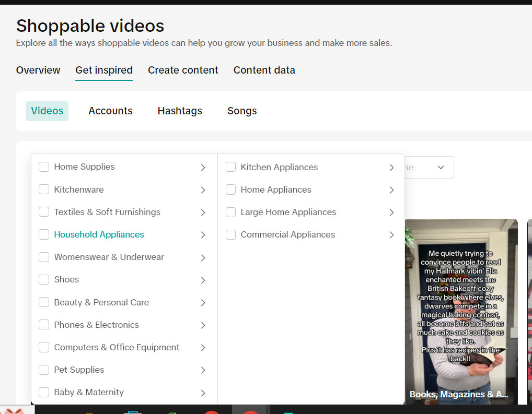Open the Womenswear & Underwear submenu arrow

pyautogui.click(x=203, y=257)
